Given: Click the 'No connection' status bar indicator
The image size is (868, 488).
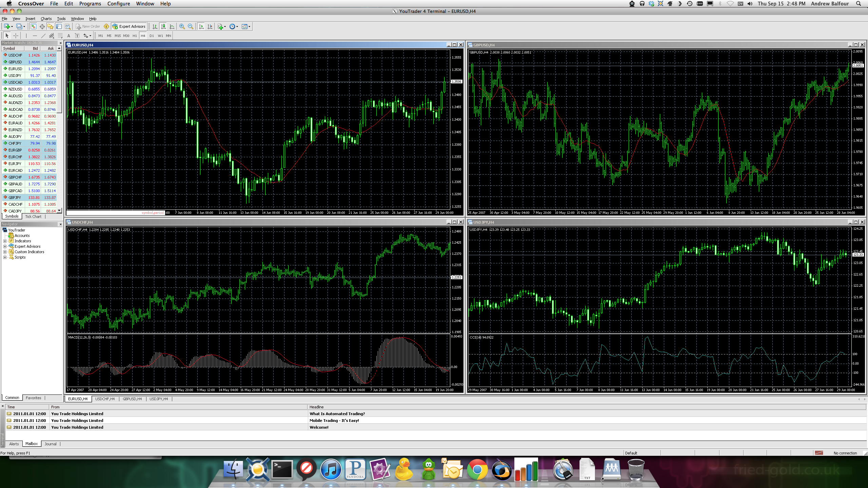Looking at the screenshot, I should tap(845, 453).
